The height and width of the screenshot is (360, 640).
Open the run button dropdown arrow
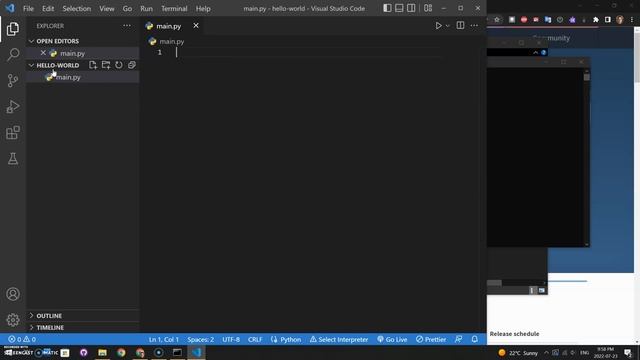pyautogui.click(x=448, y=26)
